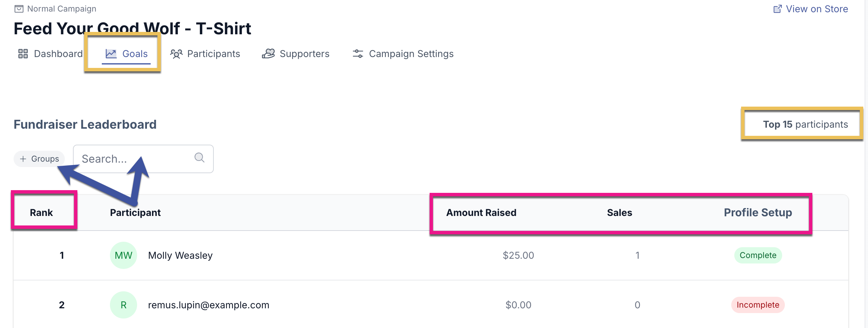Click the Dashboard grid icon
The height and width of the screenshot is (328, 868).
click(23, 54)
